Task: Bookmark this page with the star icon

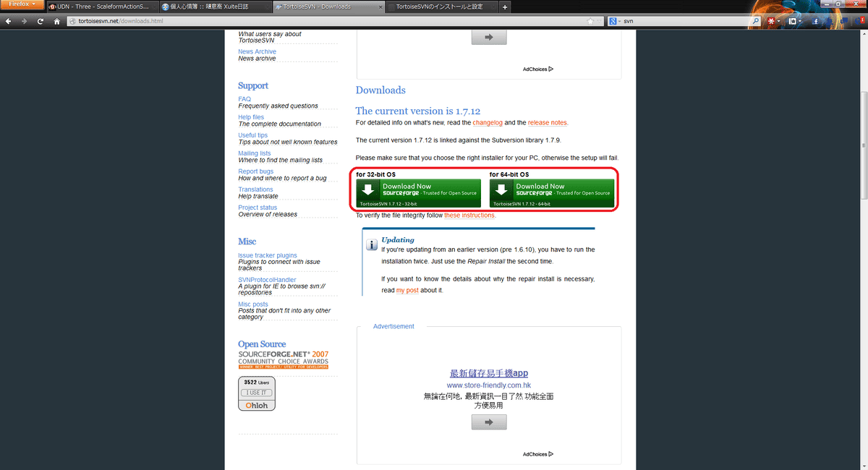Action: coord(591,22)
